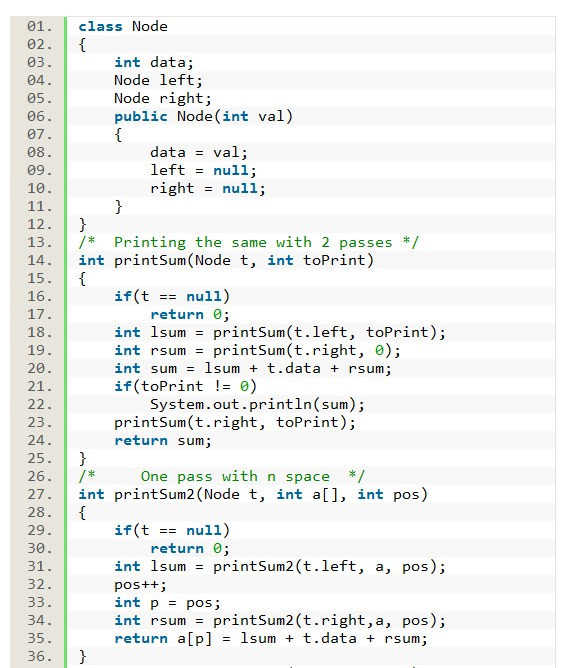Click the class Node declaration line
Image resolution: width=566 pixels, height=668 pixels.
pos(123,26)
